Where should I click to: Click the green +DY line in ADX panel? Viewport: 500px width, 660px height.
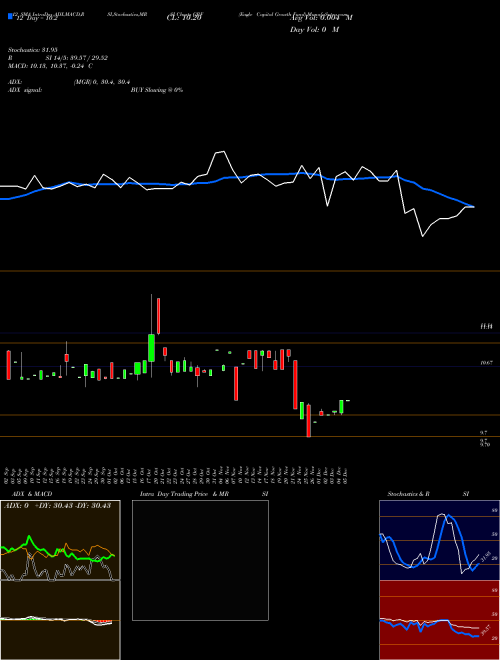point(29,537)
